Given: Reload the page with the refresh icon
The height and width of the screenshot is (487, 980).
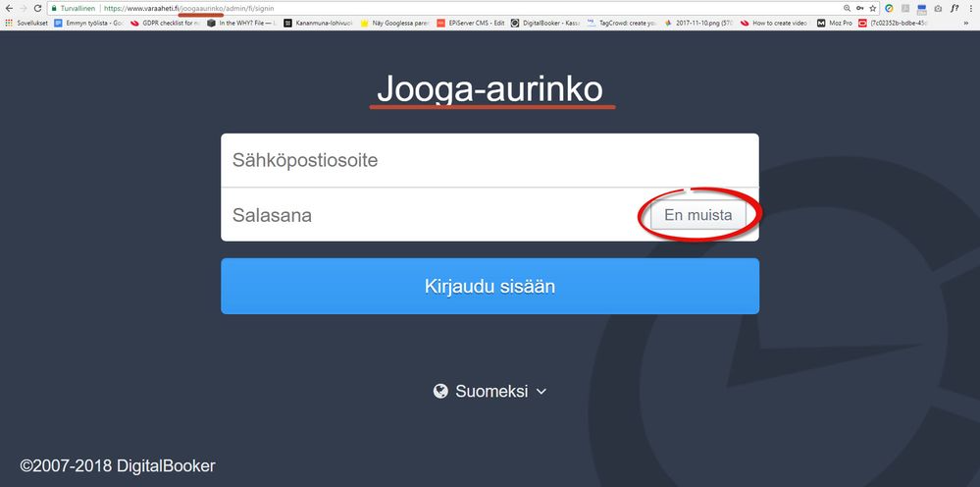Looking at the screenshot, I should [37, 9].
